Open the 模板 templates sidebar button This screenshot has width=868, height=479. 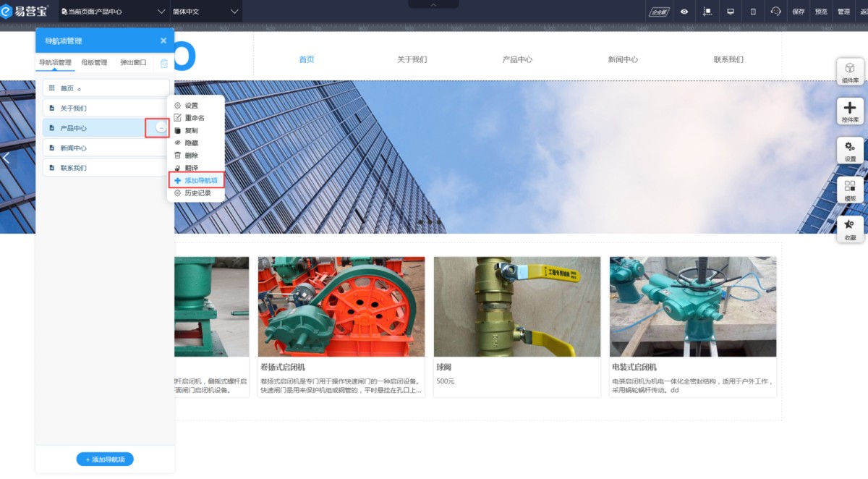click(849, 190)
